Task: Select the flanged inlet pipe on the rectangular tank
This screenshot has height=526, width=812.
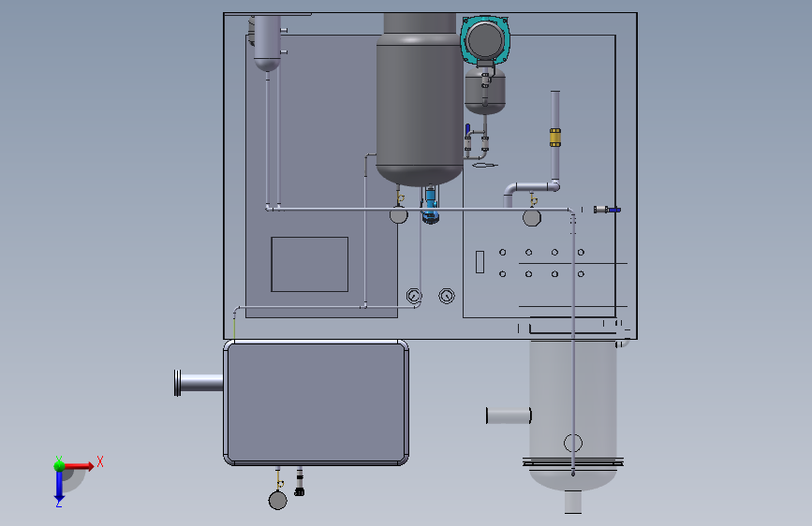Action: [199, 383]
